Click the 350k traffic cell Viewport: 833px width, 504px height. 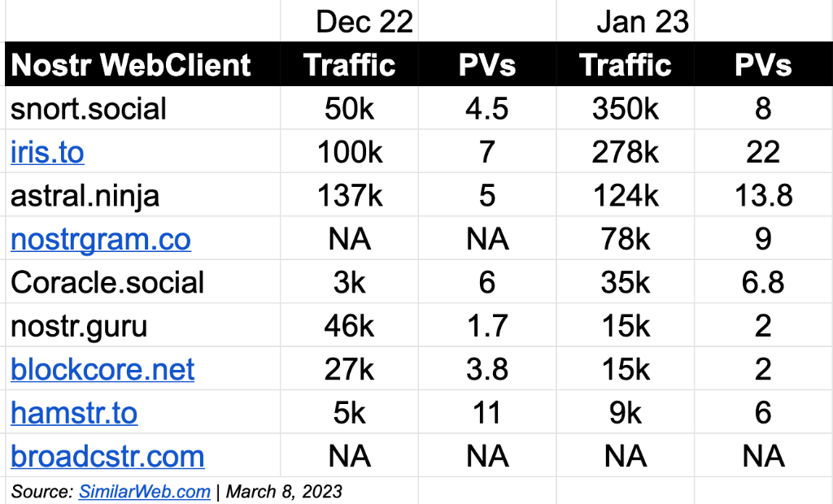tap(626, 108)
